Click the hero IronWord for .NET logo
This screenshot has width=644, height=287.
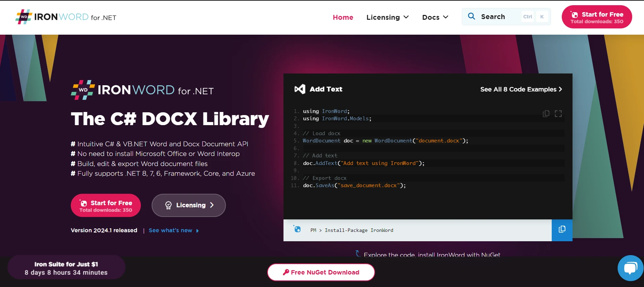(142, 90)
